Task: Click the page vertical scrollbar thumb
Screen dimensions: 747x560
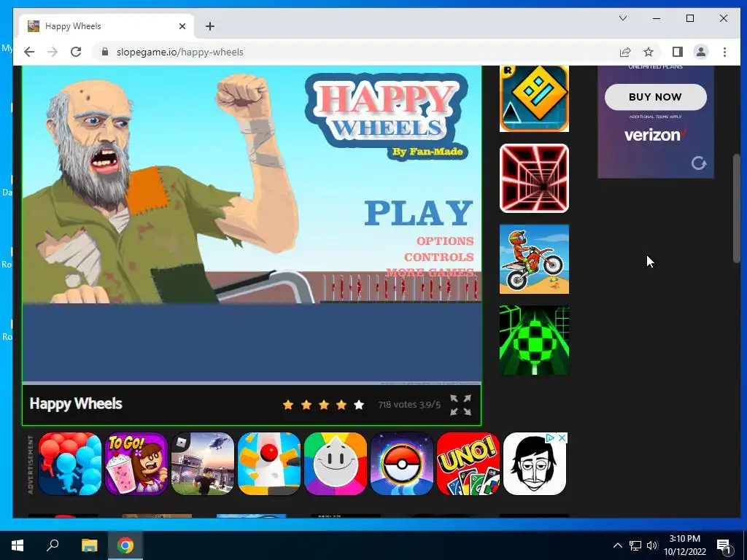Action: [x=737, y=208]
